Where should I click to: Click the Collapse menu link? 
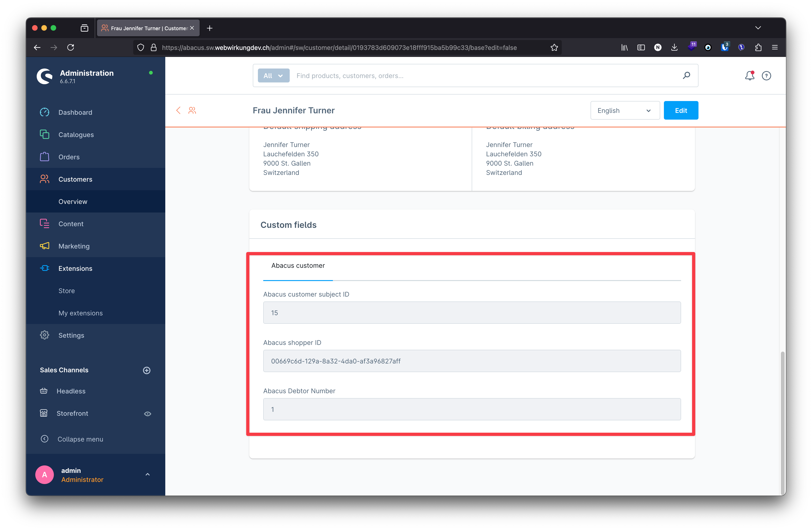coord(81,439)
